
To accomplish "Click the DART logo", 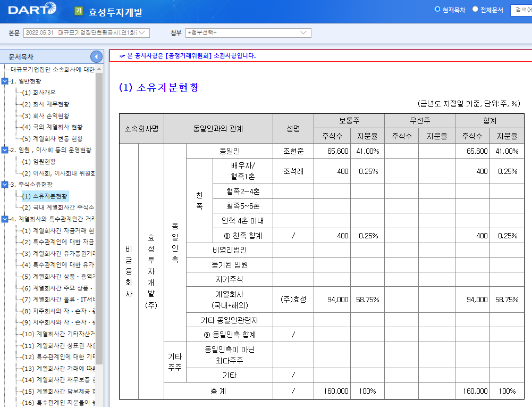I will [x=32, y=9].
